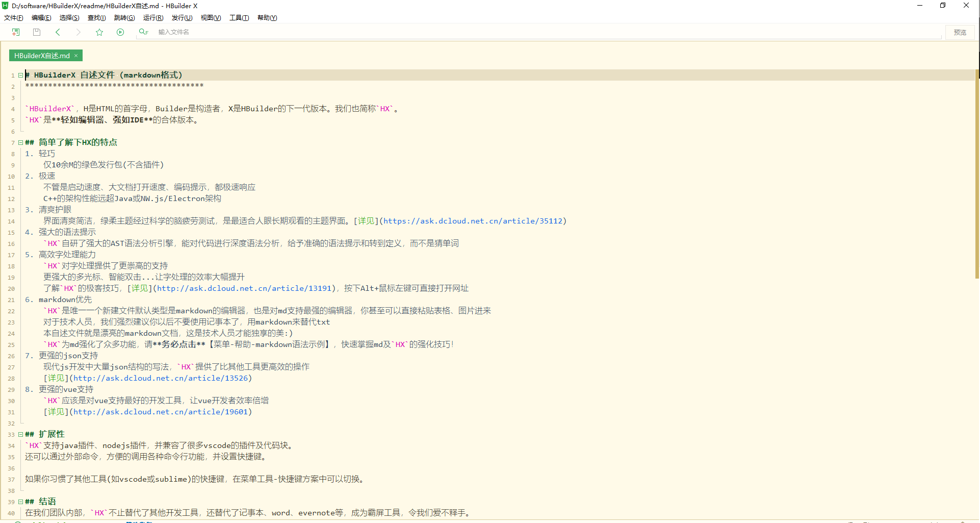Open the 工具(T) menu
Viewport: 980px width, 523px height.
(239, 18)
